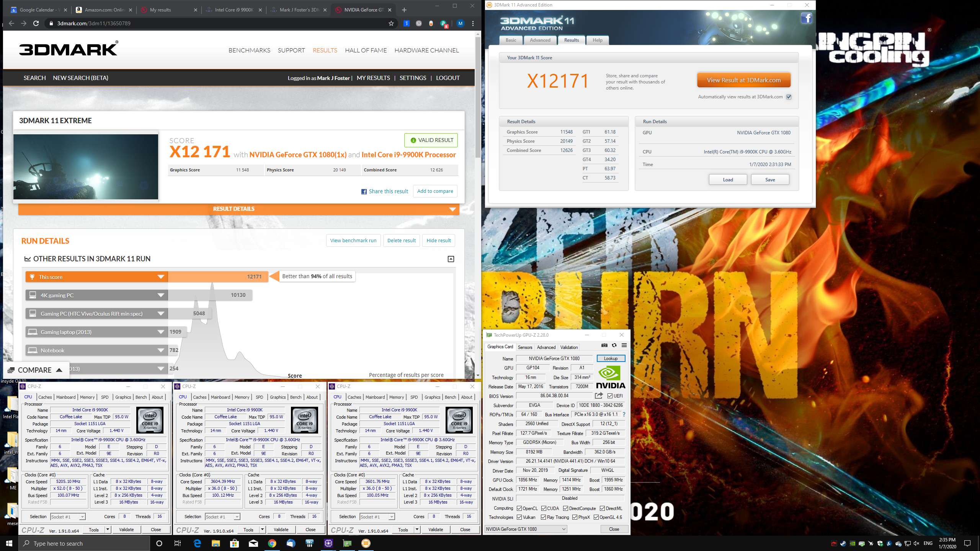Open Socket #1 dropdown in first CPU-Z window

[x=68, y=517]
